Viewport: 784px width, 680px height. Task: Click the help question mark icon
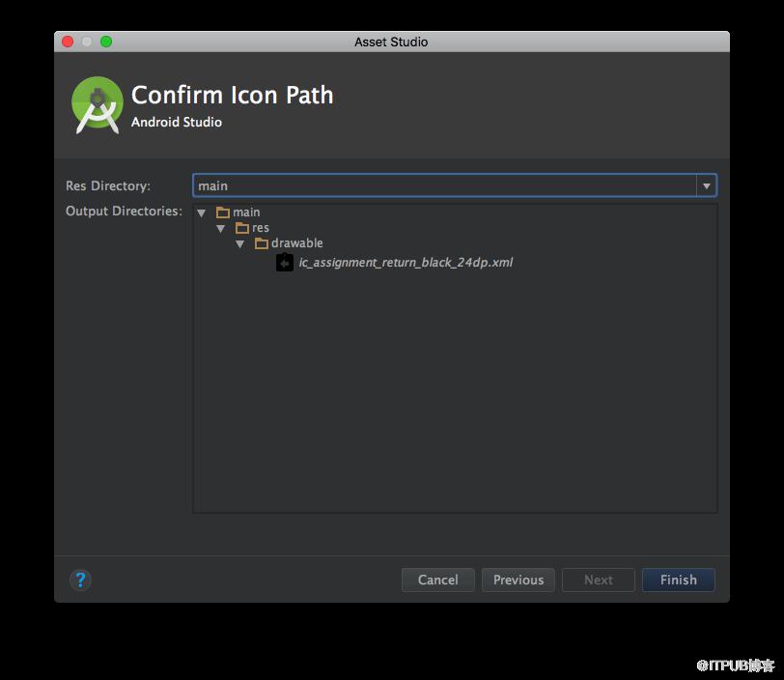coord(80,580)
